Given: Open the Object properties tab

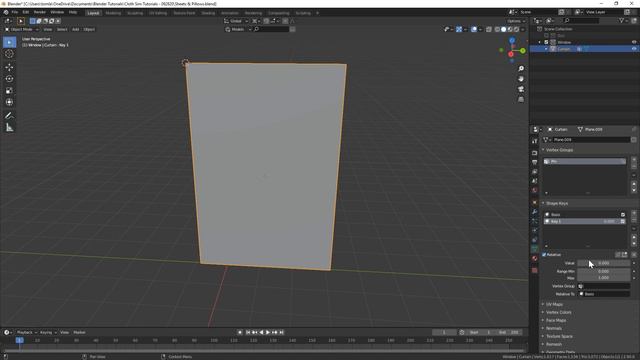Looking at the screenshot, I should click(535, 202).
